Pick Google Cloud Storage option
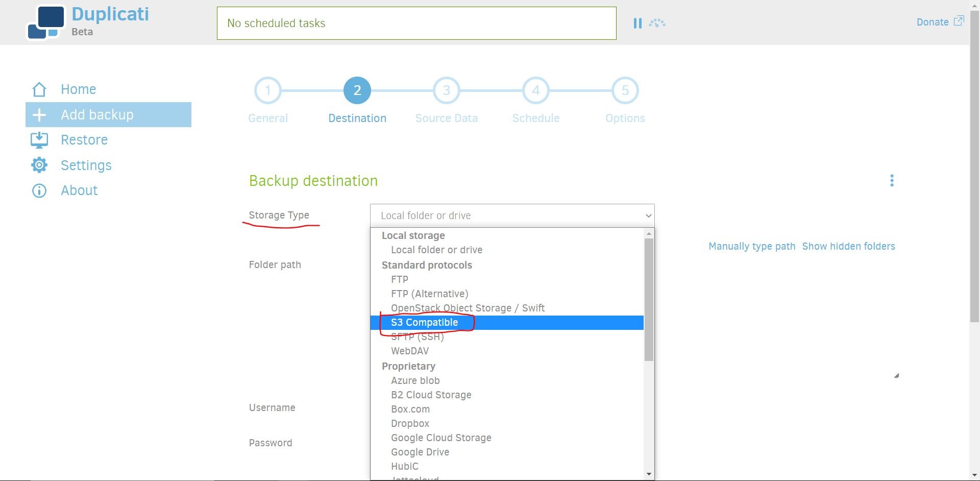The height and width of the screenshot is (481, 980). 507,438
